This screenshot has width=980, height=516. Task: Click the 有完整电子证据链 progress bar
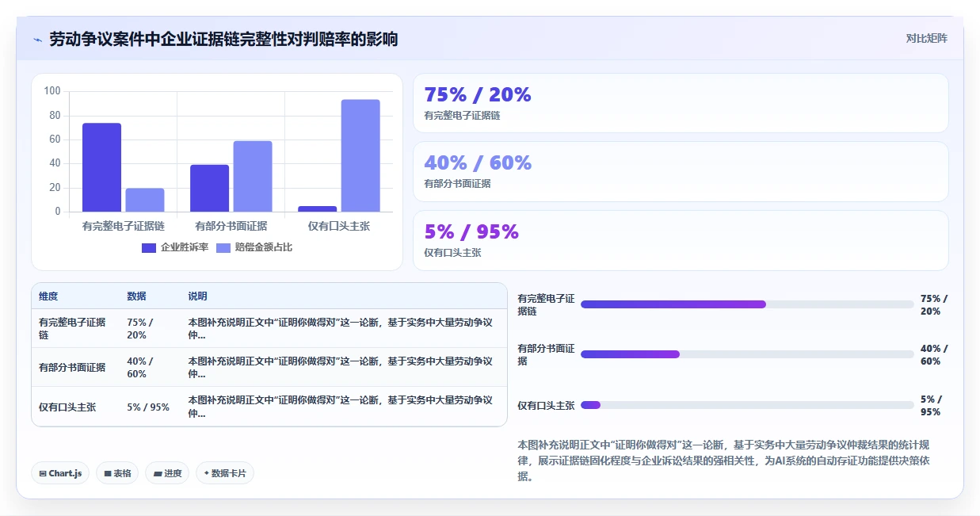747,304
